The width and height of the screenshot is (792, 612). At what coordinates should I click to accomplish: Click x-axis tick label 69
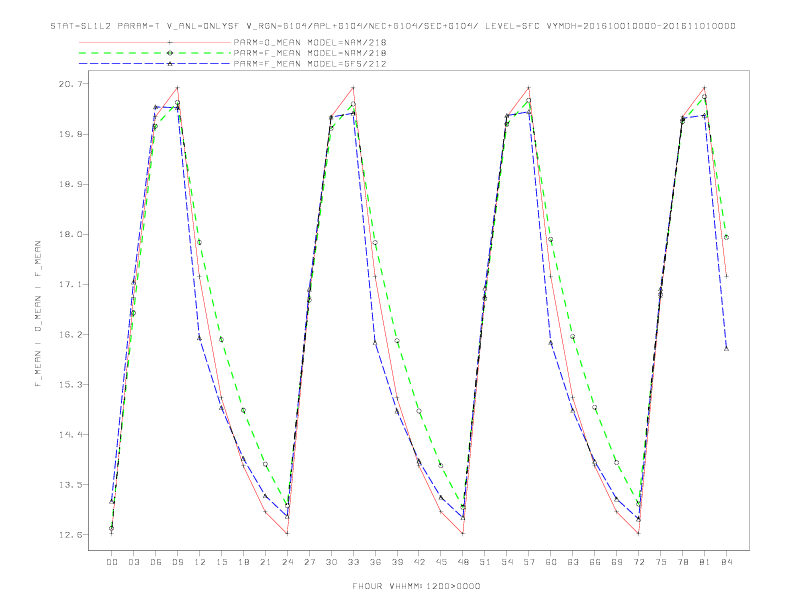point(617,562)
